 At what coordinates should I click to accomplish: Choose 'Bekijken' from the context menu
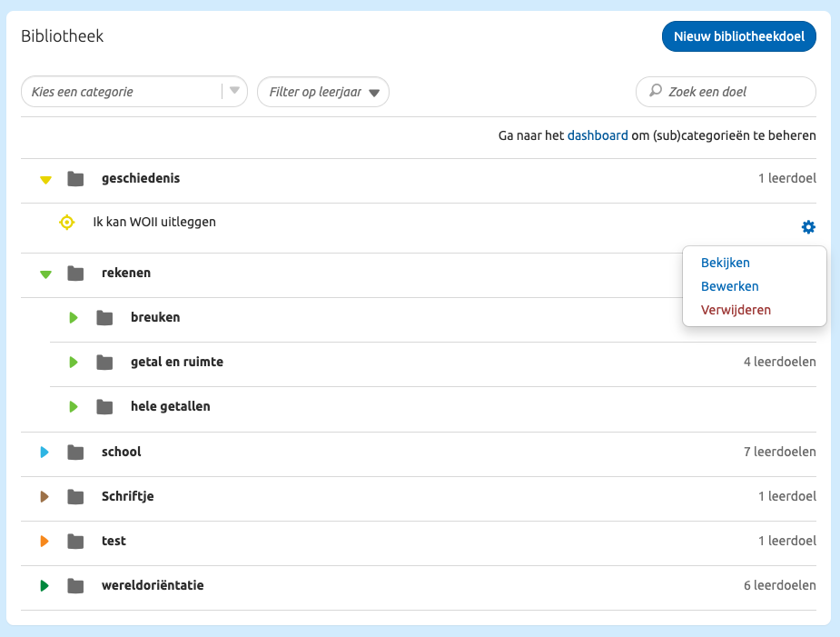[x=724, y=263]
